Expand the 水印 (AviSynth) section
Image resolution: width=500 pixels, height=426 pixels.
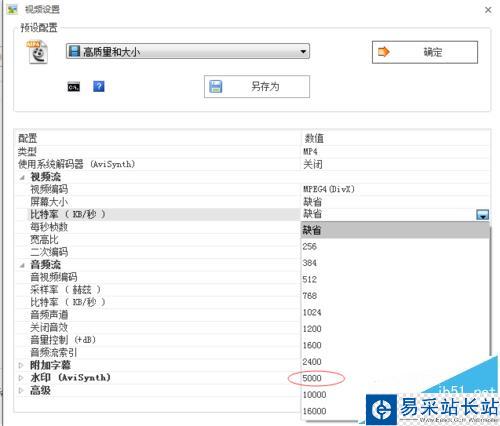click(x=21, y=378)
